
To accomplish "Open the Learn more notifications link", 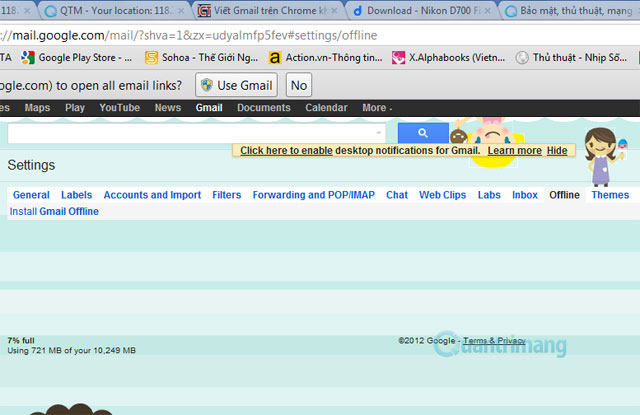I will click(514, 151).
